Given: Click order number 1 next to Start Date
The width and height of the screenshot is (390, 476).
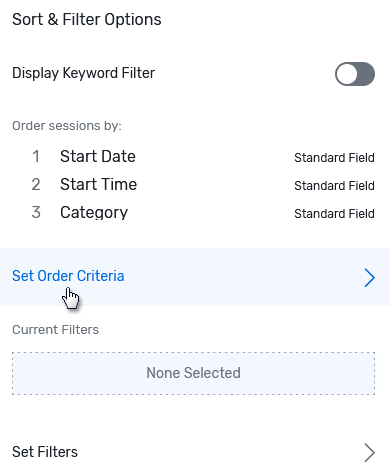Looking at the screenshot, I should (36, 156).
